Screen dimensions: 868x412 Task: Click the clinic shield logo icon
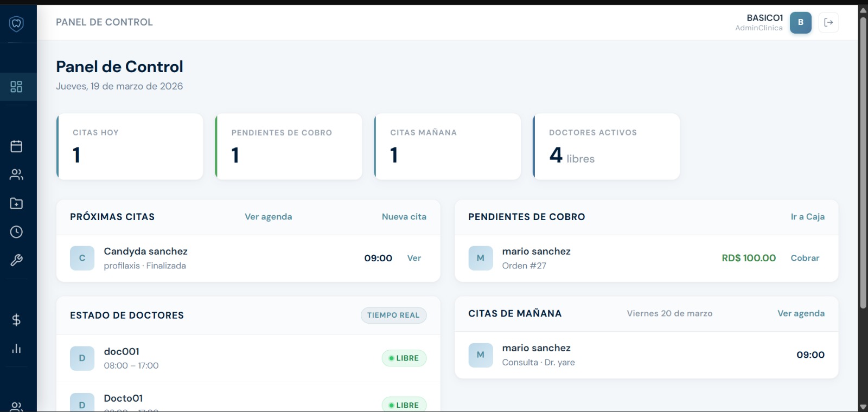[x=17, y=23]
